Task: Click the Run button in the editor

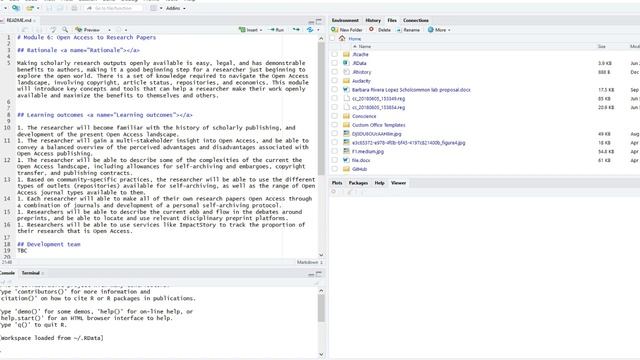Action: 276,30
